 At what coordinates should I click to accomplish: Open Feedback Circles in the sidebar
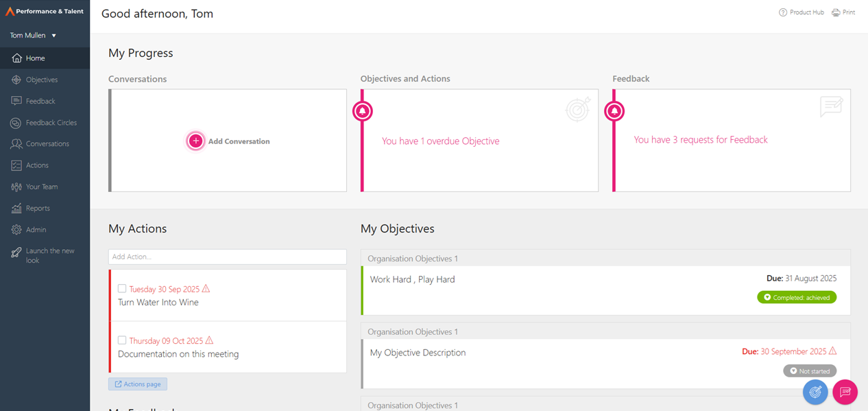(51, 123)
